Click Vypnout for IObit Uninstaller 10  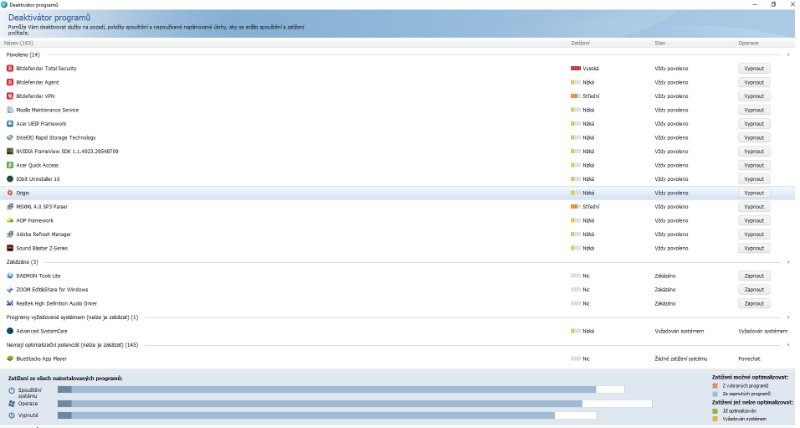[754, 179]
